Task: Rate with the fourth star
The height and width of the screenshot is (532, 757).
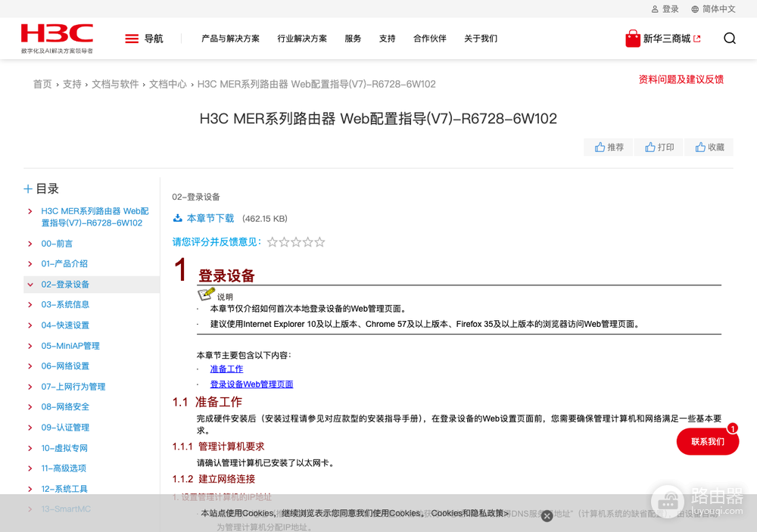Action: [x=308, y=242]
